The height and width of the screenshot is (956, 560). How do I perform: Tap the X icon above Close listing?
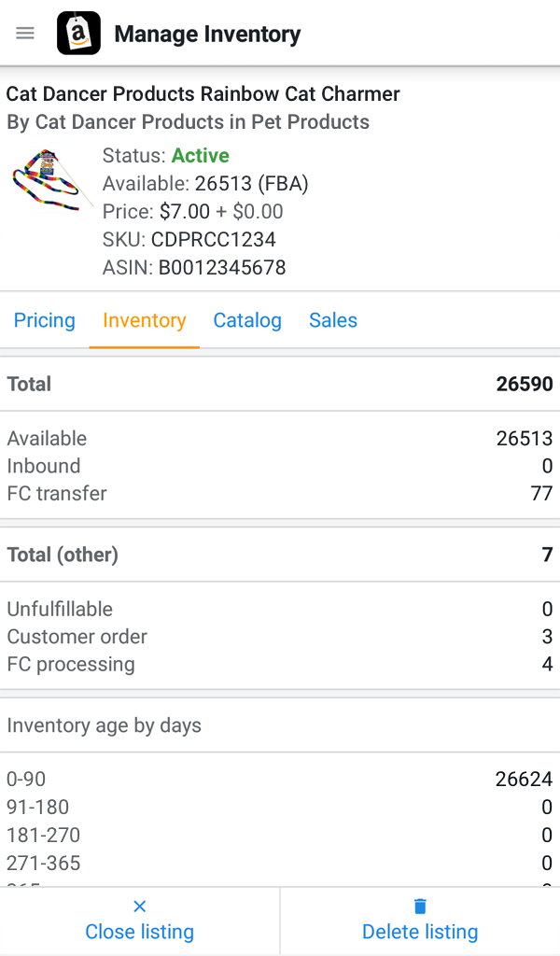coord(139,905)
